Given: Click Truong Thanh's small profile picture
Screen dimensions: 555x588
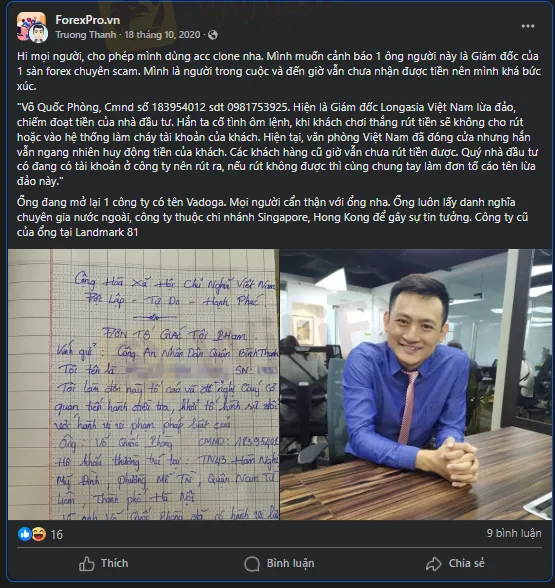Looking at the screenshot, I should pyautogui.click(x=38, y=33).
